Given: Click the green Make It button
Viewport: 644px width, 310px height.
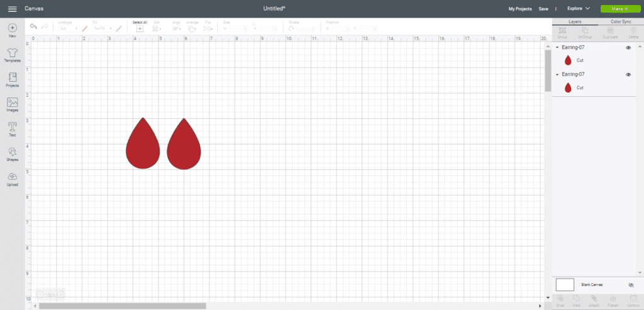Looking at the screenshot, I should point(619,9).
